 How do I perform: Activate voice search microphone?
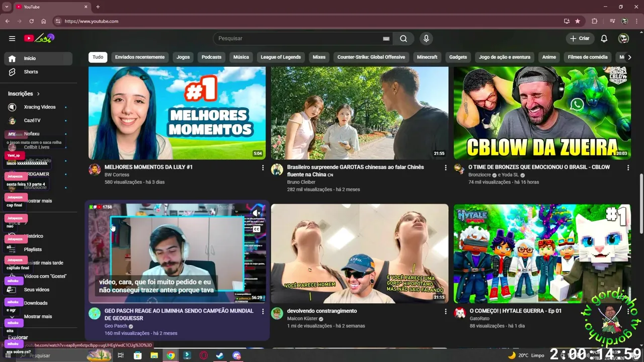426,38
